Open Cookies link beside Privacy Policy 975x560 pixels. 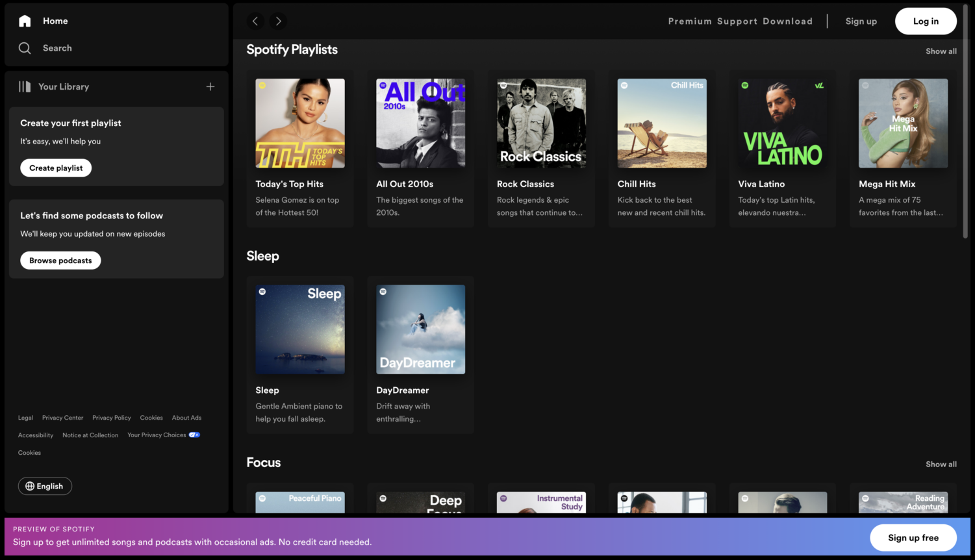point(151,418)
